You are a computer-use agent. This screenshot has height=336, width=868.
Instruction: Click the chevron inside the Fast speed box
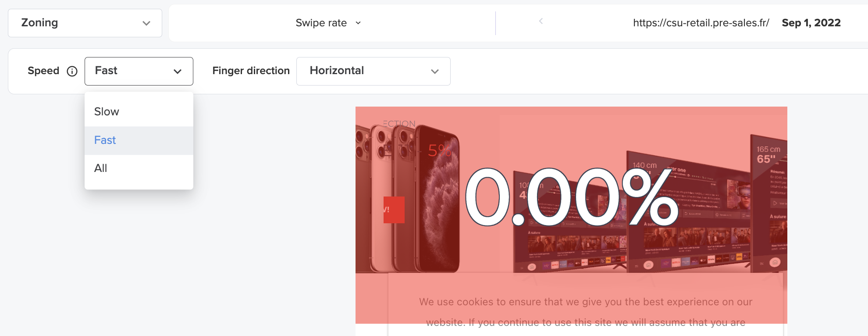pos(178,71)
